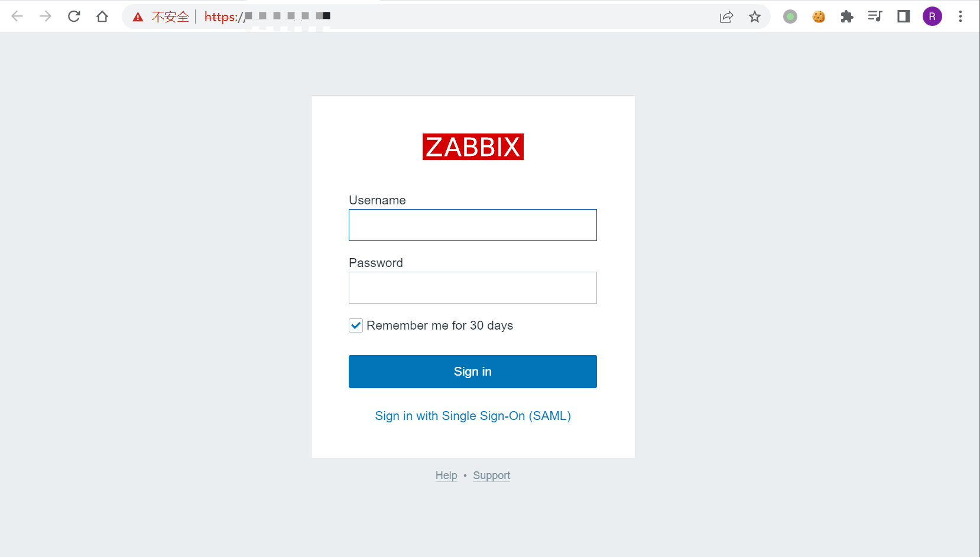
Task: Click the browser back arrow
Action: [17, 17]
